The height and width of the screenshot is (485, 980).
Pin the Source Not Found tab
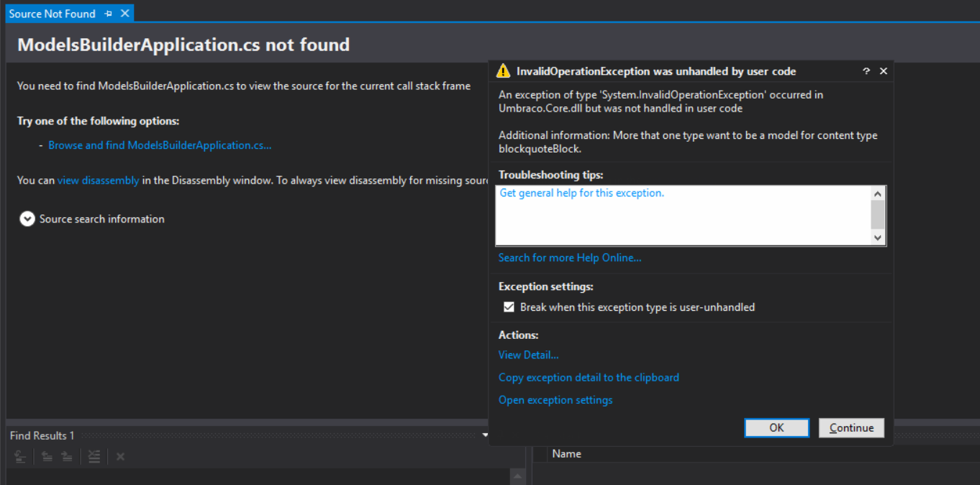[x=109, y=14]
